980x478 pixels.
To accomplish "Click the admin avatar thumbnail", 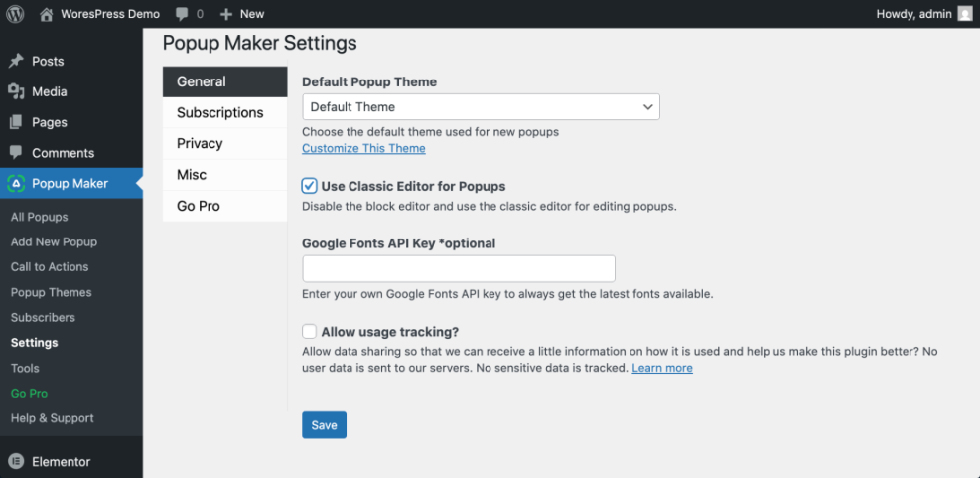I will 965,14.
